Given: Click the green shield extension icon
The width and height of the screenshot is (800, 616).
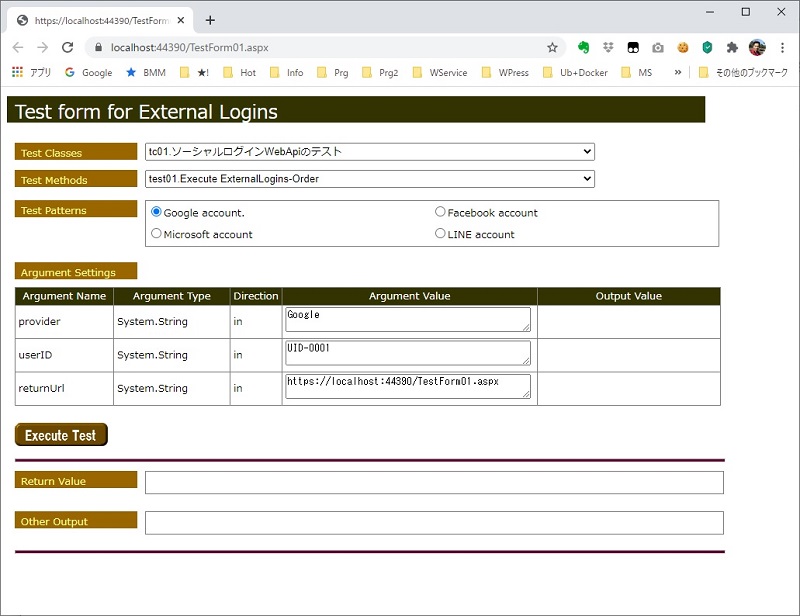Looking at the screenshot, I should pyautogui.click(x=707, y=47).
